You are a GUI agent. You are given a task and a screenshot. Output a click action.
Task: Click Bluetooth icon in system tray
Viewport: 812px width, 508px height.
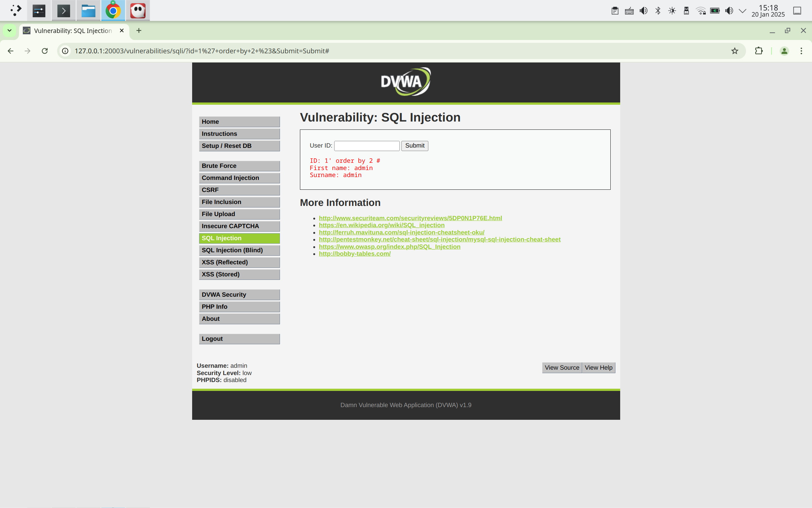(658, 11)
